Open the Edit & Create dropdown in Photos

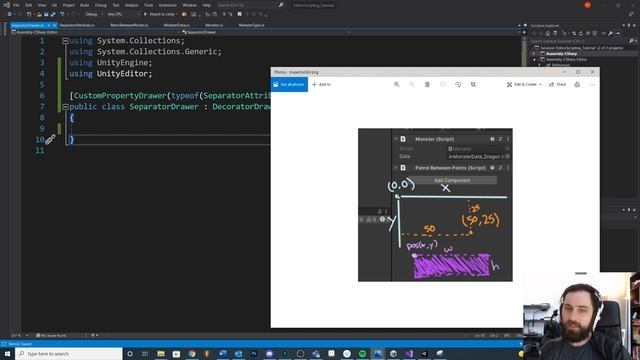(x=524, y=84)
